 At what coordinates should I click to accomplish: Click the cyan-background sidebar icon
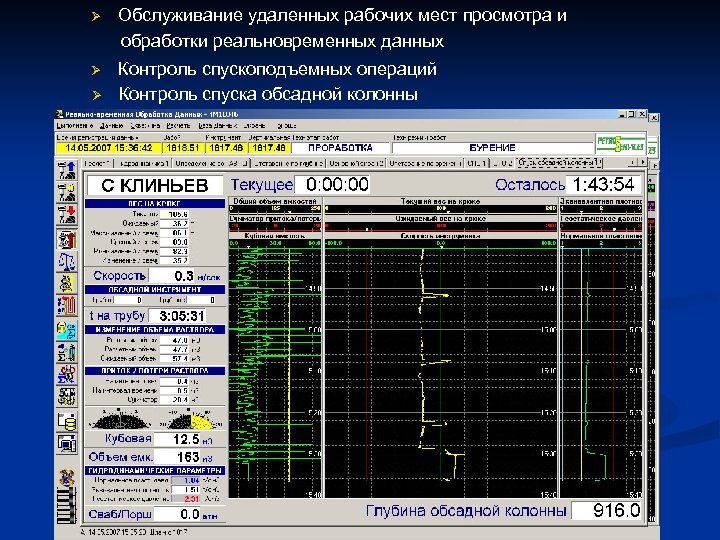(67, 330)
